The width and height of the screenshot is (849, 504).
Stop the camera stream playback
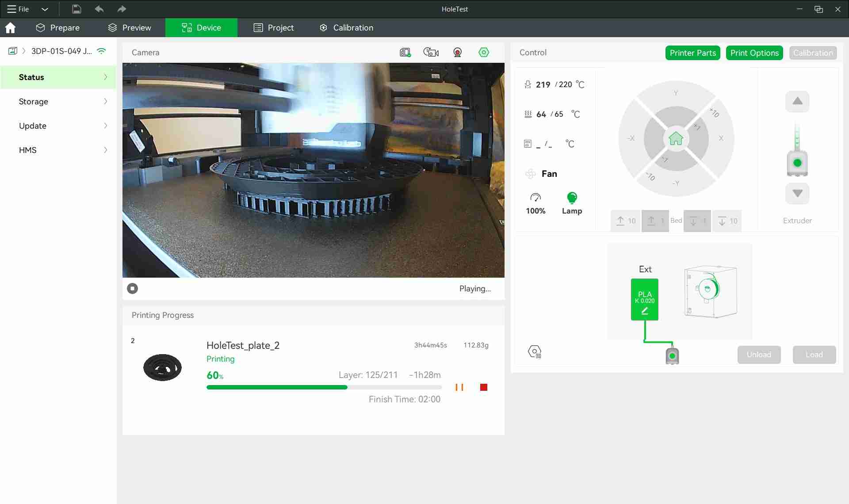[132, 289]
